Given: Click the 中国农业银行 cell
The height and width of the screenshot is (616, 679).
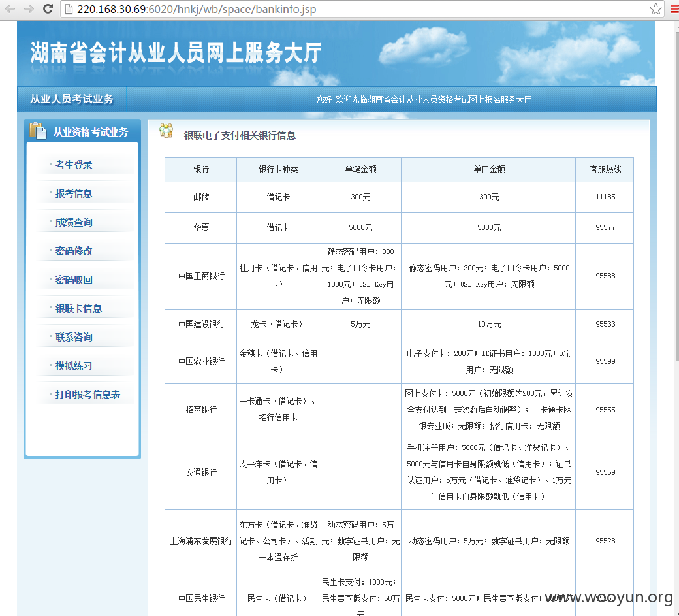Looking at the screenshot, I should point(201,362).
